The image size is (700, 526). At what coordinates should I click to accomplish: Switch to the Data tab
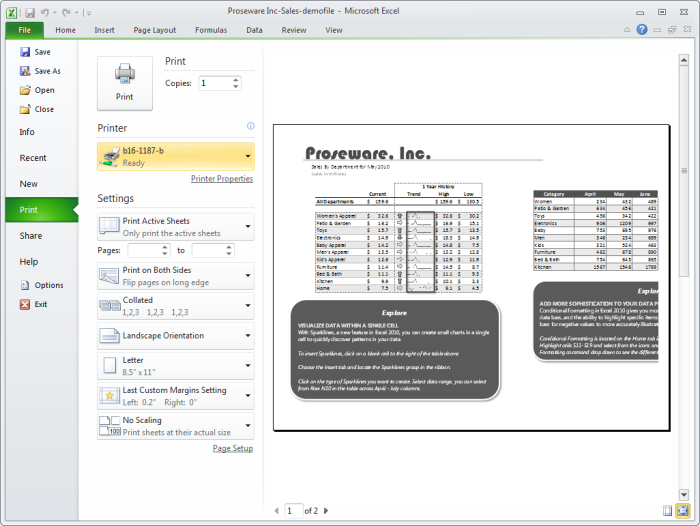tap(254, 30)
